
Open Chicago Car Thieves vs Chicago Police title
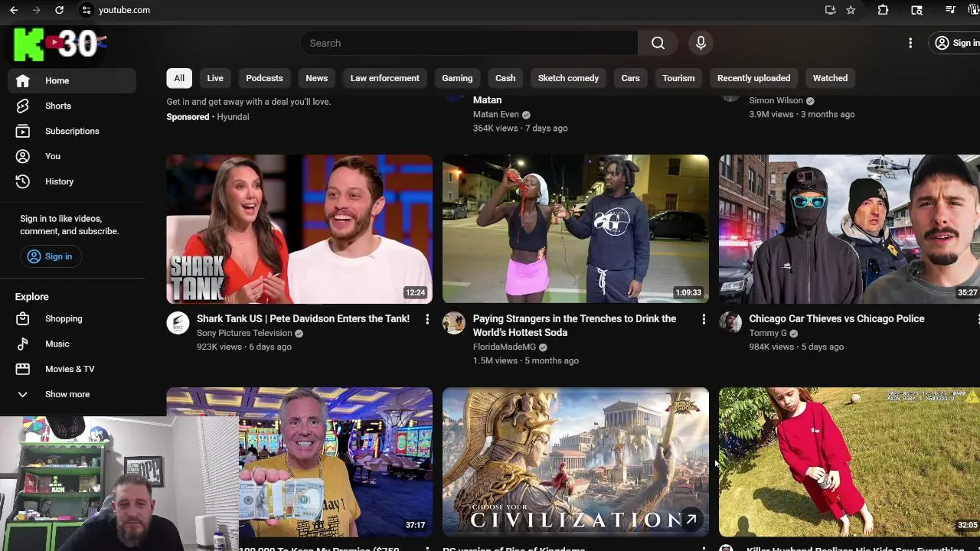[837, 318]
